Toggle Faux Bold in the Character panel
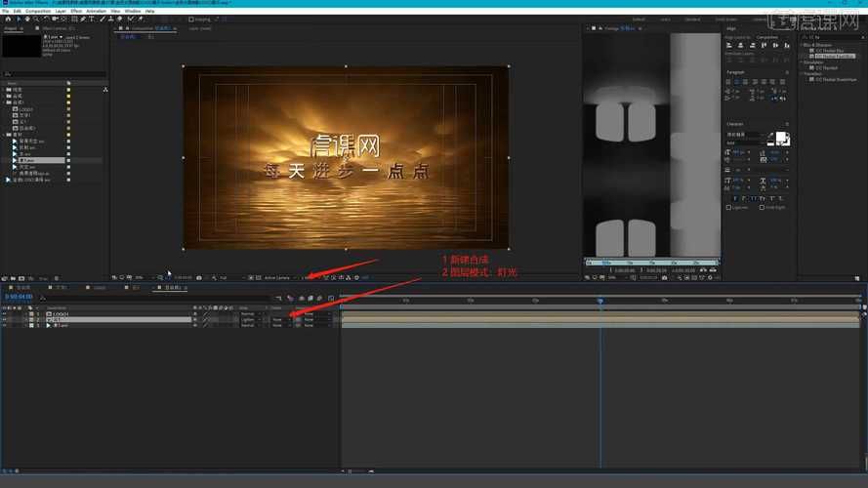The image size is (868, 488). click(x=735, y=199)
